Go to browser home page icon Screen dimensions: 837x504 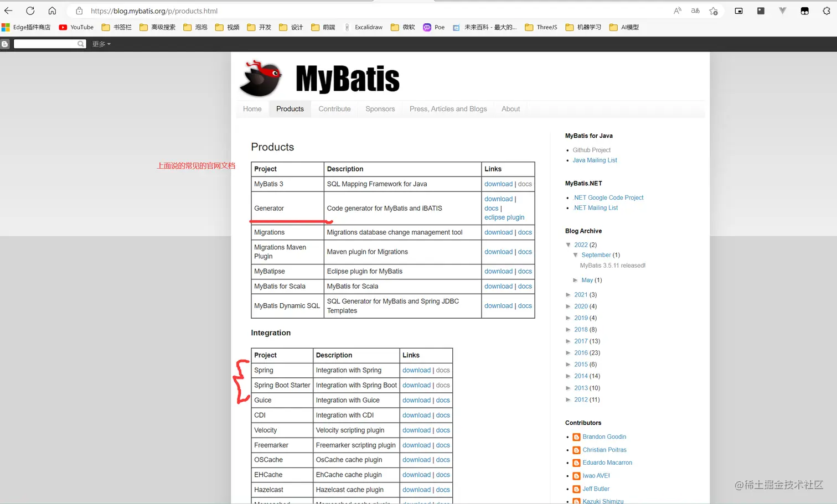52,11
